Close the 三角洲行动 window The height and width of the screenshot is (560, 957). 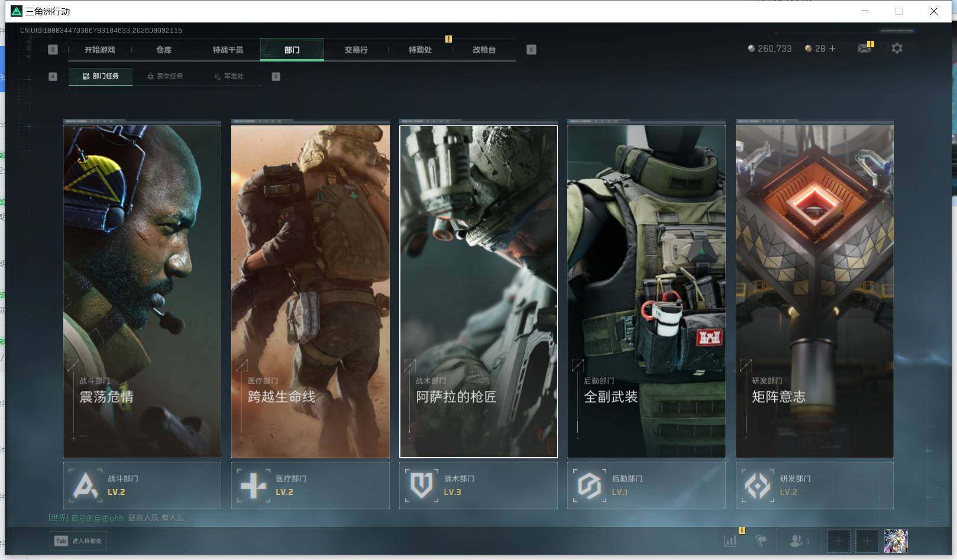[933, 11]
